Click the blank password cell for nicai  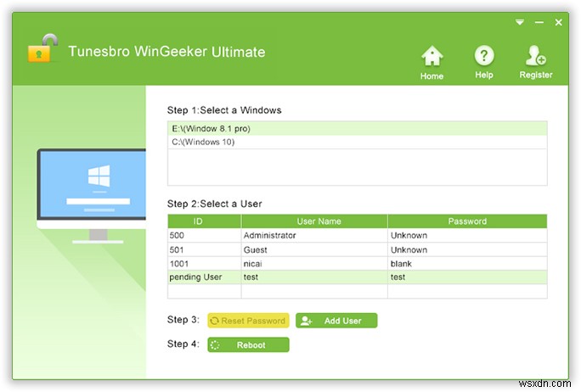[467, 264]
